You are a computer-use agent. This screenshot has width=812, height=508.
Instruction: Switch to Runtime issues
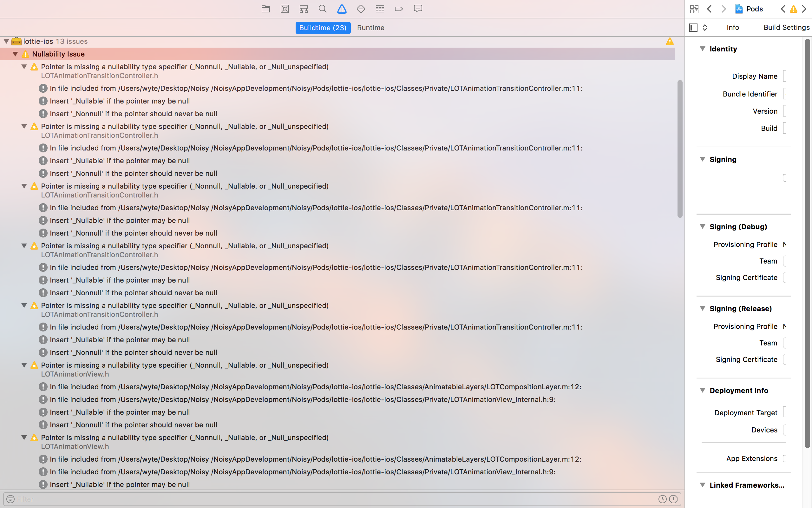click(x=370, y=28)
